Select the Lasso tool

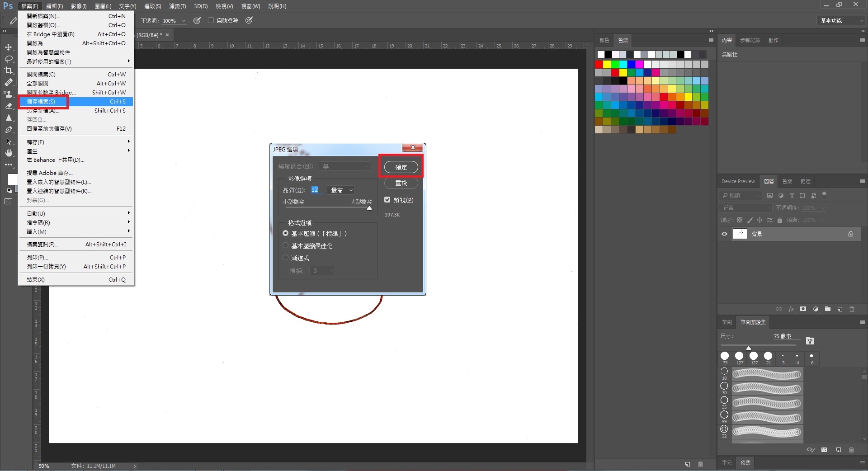coord(9,59)
